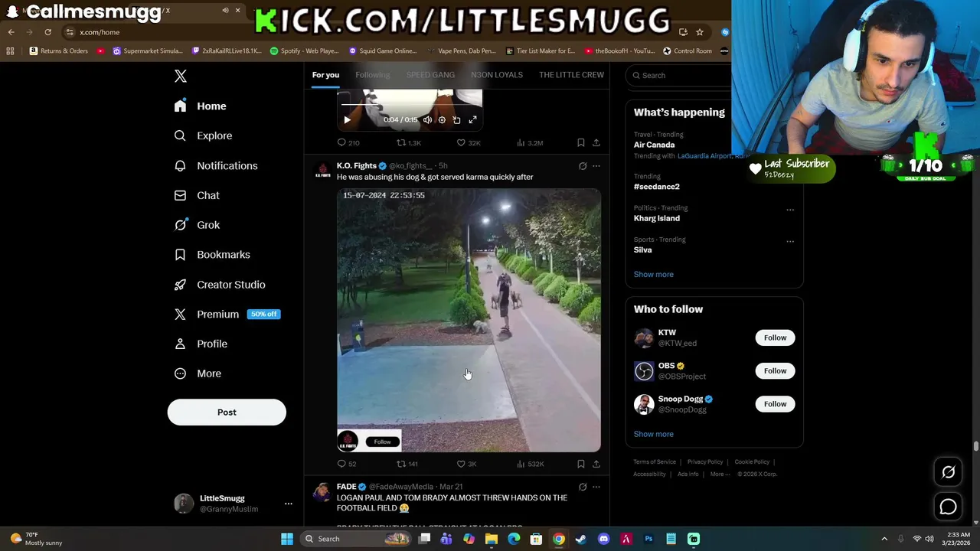Follow the OBS account
This screenshot has width=980, height=551.
(x=775, y=371)
